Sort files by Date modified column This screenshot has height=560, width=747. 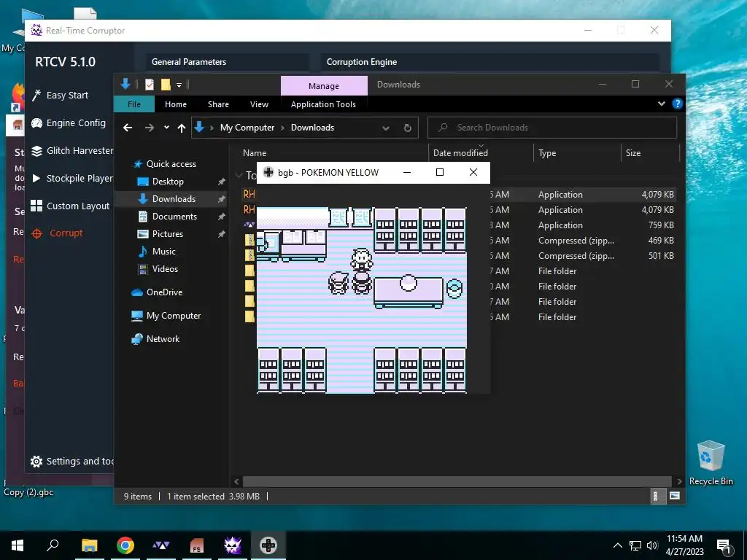460,153
